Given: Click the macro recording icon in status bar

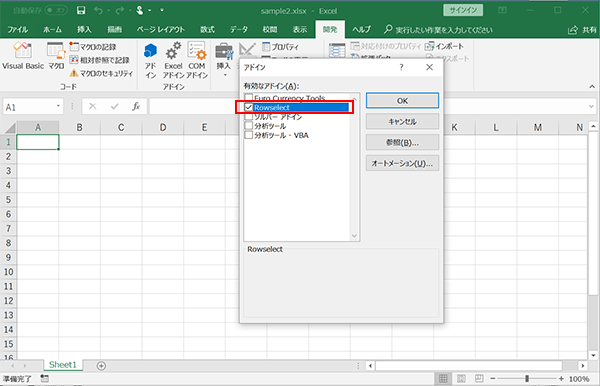Looking at the screenshot, I should tap(44, 379).
